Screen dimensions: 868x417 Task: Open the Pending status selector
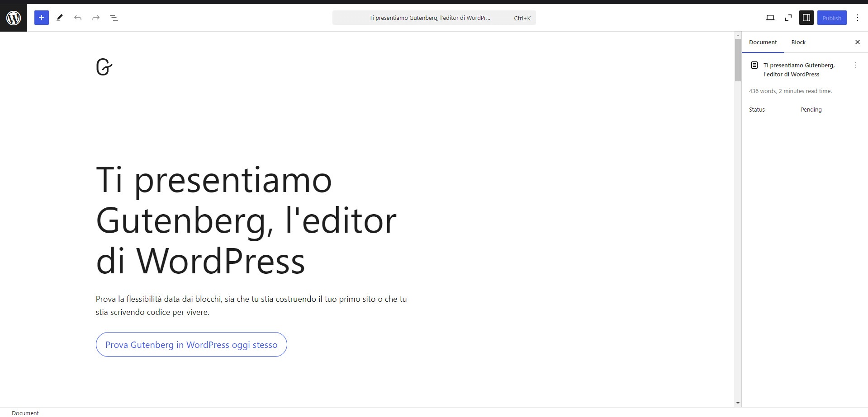coord(811,109)
